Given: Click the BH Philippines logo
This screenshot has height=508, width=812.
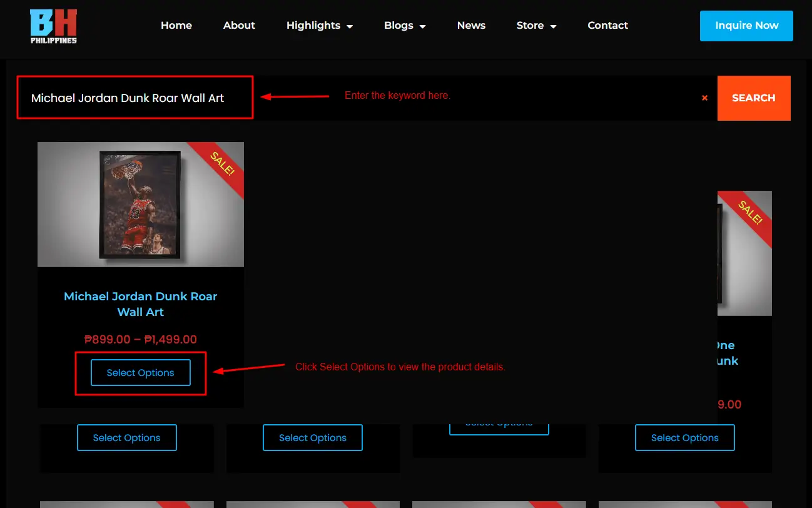Looking at the screenshot, I should 54,26.
